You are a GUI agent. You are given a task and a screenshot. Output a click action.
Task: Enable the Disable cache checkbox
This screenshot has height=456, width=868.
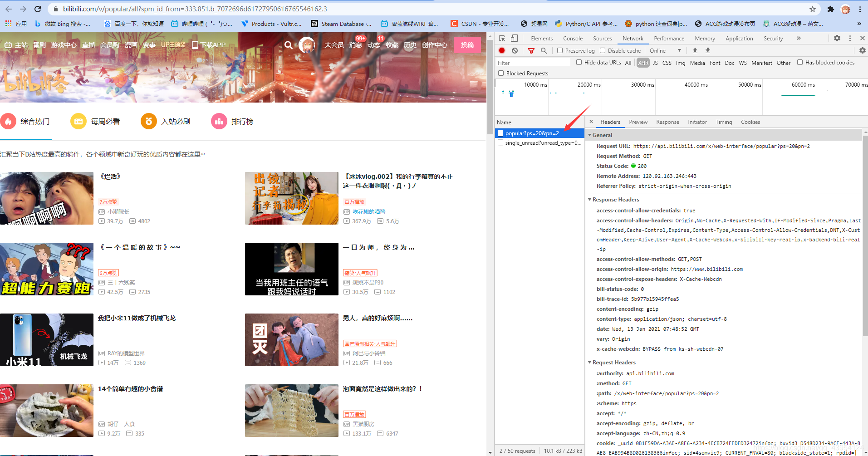click(603, 50)
